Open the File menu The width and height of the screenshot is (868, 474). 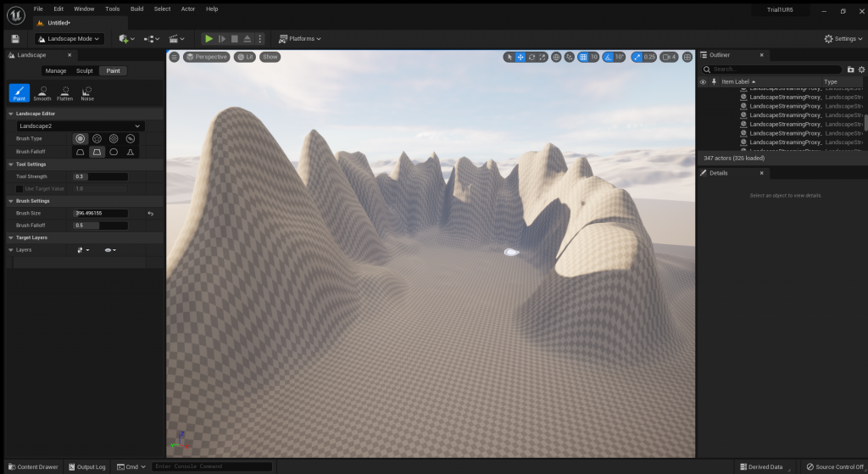point(38,8)
